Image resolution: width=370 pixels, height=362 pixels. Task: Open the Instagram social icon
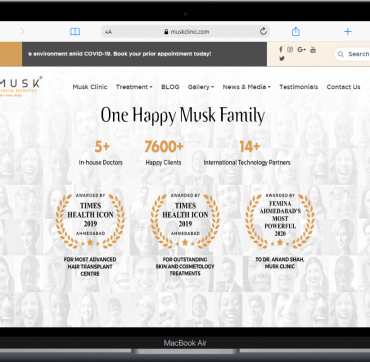290,50
